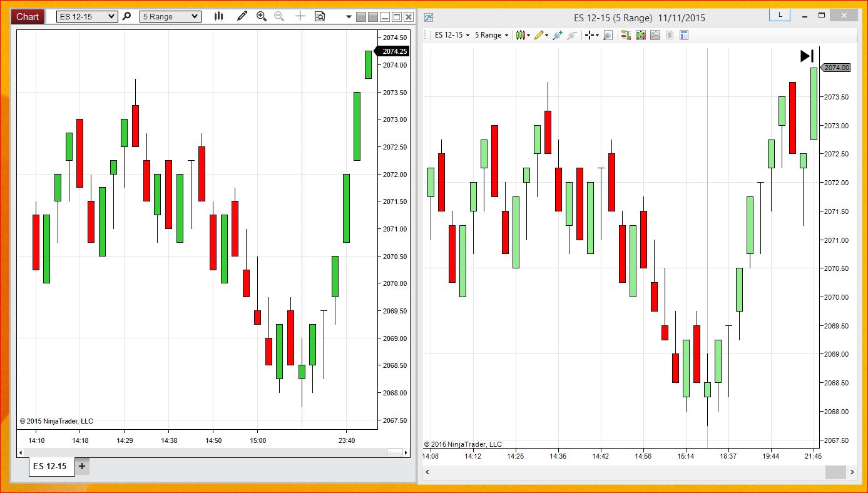Click the chart app icon in right window title bar

coord(429,18)
